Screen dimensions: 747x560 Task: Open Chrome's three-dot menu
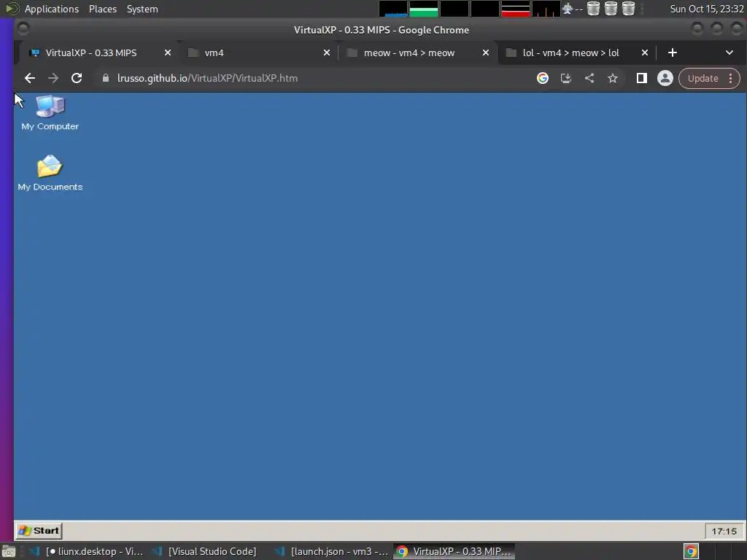tap(731, 78)
